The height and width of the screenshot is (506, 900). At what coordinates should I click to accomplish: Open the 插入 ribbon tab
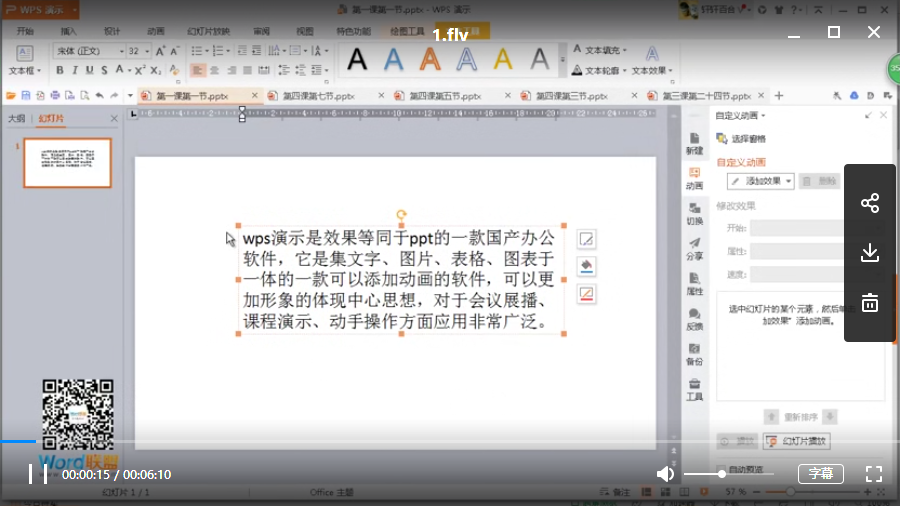[68, 31]
